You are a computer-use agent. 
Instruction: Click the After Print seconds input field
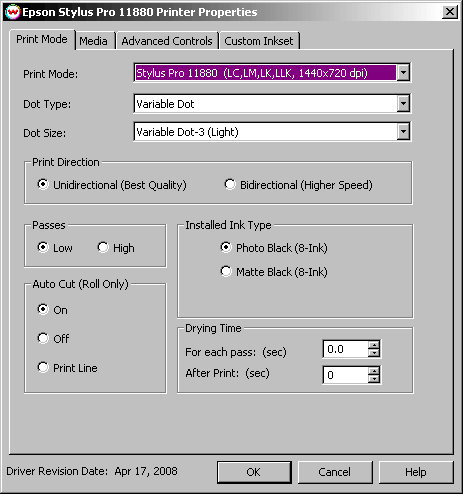346,375
